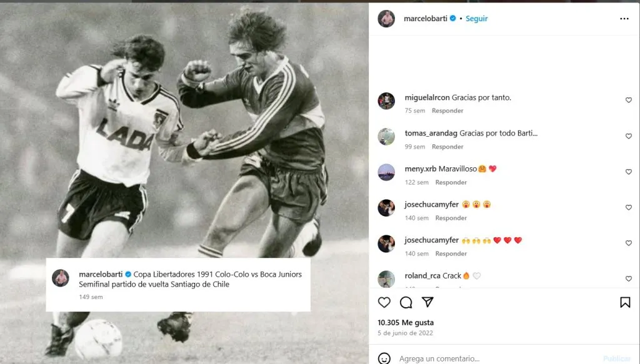Save post with bookmark icon

(625, 303)
